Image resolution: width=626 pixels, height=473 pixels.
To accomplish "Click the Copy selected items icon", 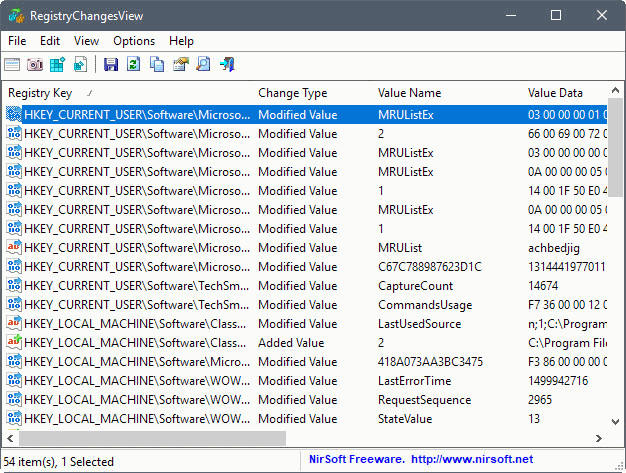I will (156, 64).
